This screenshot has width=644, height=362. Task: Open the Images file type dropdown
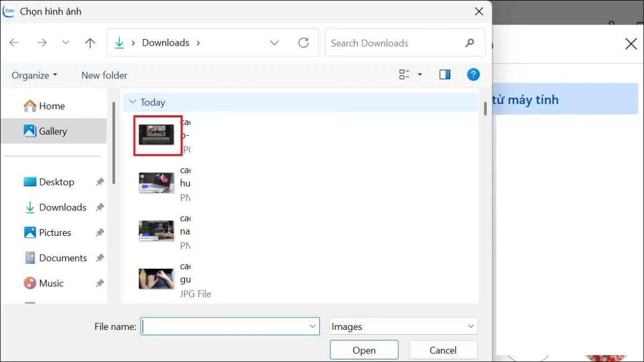tap(471, 326)
